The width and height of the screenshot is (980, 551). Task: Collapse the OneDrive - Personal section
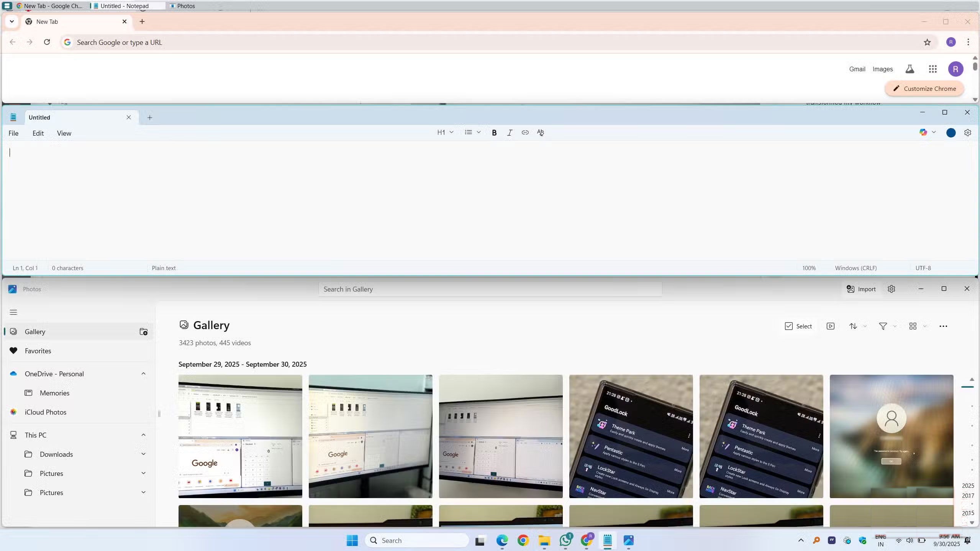143,373
